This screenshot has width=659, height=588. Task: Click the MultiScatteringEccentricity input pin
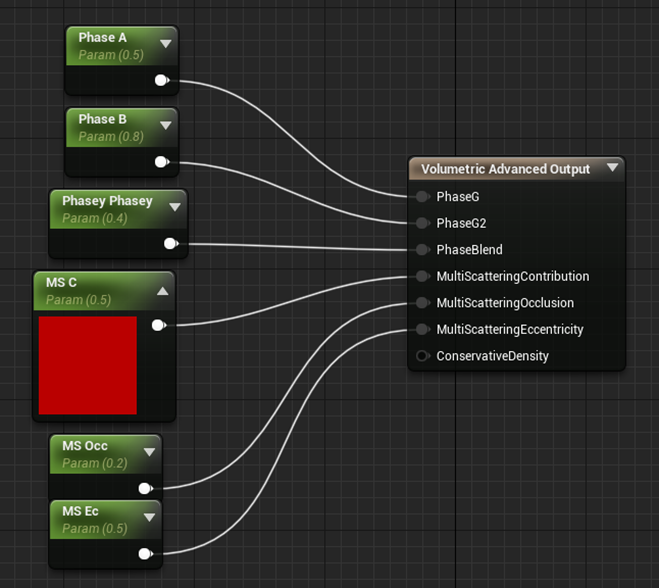[x=422, y=329]
